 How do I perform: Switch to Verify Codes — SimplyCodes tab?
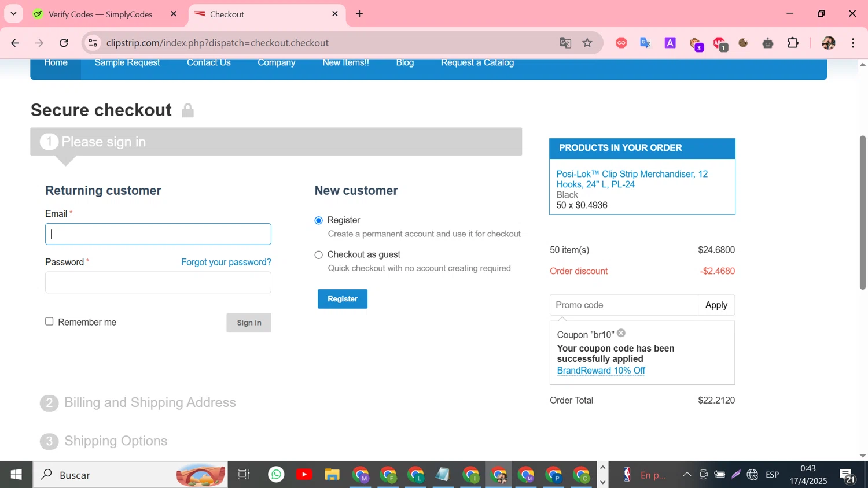coord(101,14)
